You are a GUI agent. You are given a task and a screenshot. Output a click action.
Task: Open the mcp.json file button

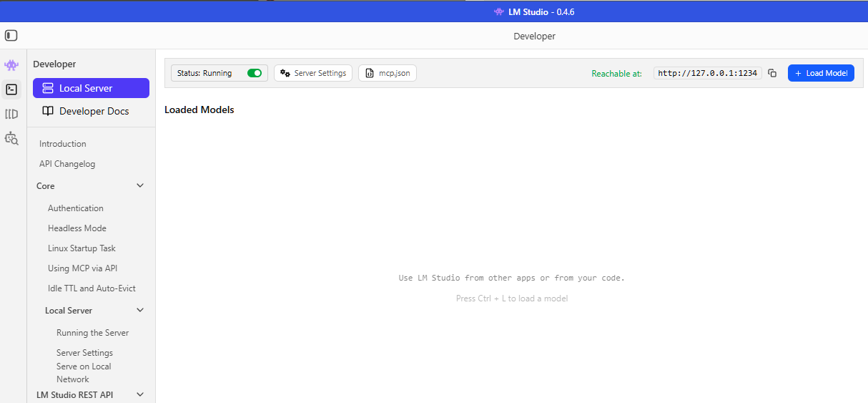coord(388,73)
